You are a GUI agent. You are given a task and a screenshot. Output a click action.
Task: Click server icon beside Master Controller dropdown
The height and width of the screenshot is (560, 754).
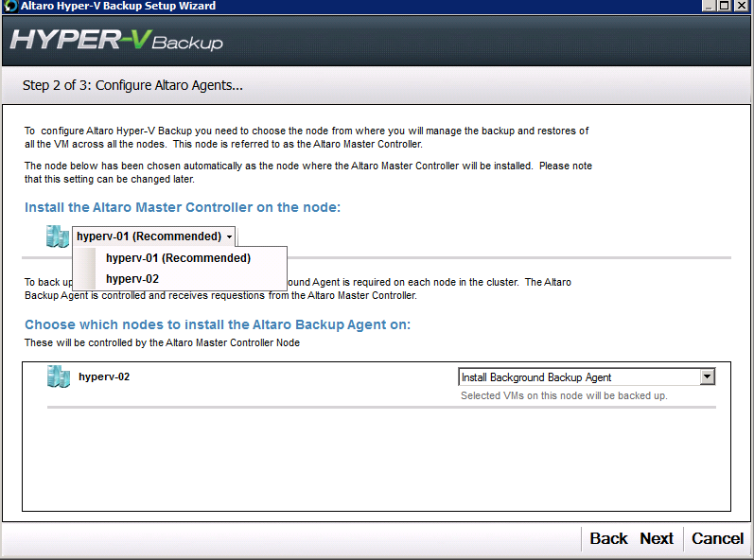click(x=58, y=236)
